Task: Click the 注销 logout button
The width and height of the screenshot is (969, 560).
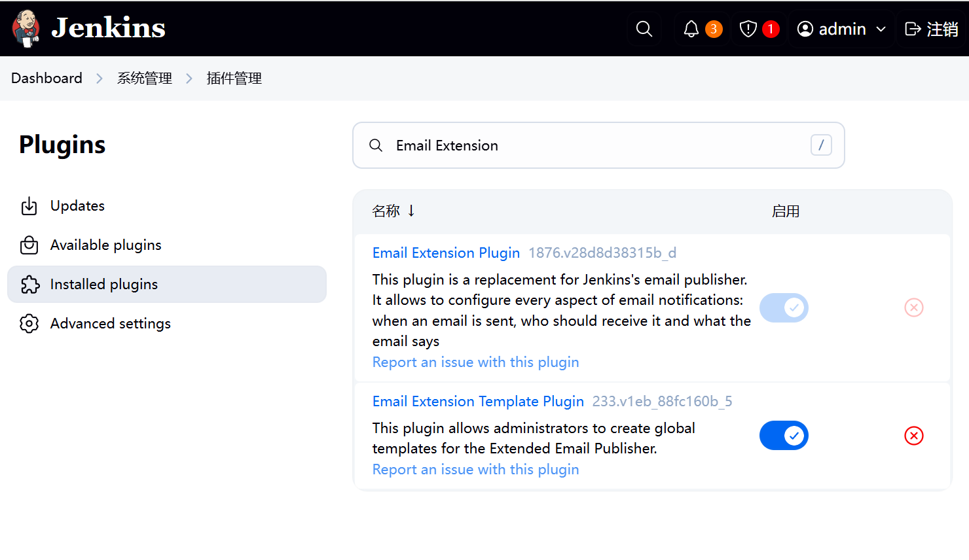Action: pyautogui.click(x=931, y=29)
